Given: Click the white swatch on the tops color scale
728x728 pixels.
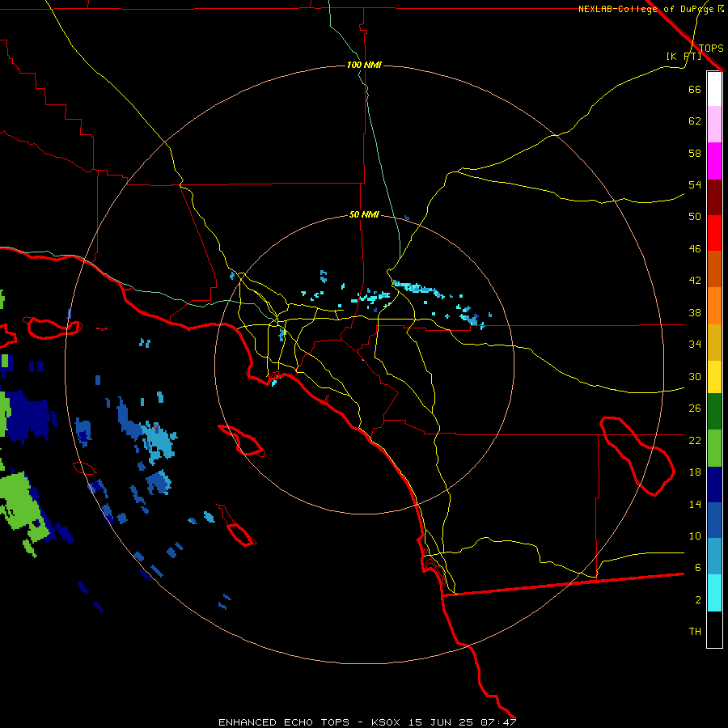Looking at the screenshot, I should (714, 89).
